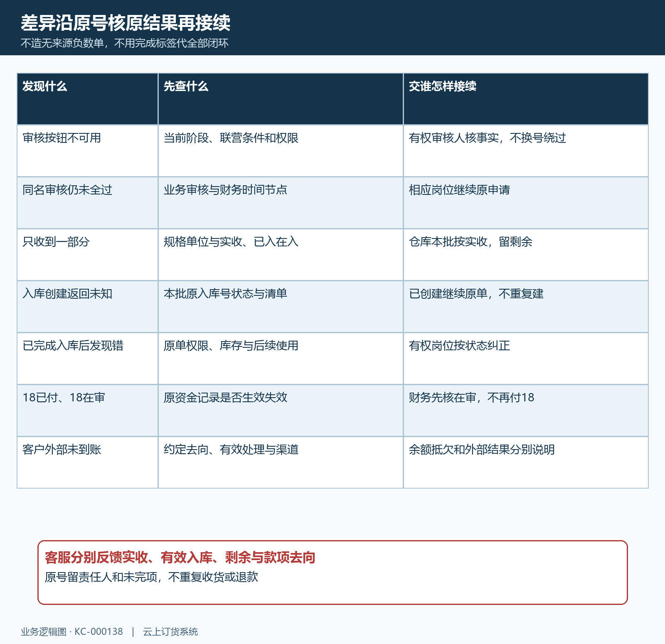Click the red heading 客服分别反馈实收
This screenshot has width=665, height=644.
(x=96, y=558)
